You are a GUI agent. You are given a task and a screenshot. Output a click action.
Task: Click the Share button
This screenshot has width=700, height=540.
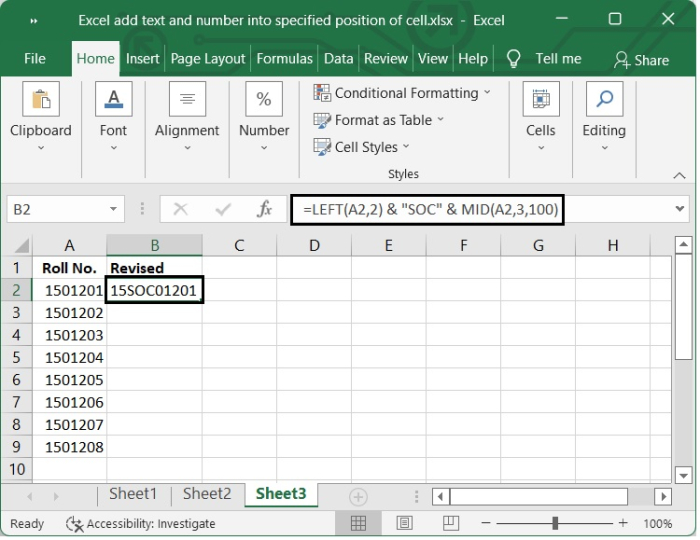click(641, 60)
